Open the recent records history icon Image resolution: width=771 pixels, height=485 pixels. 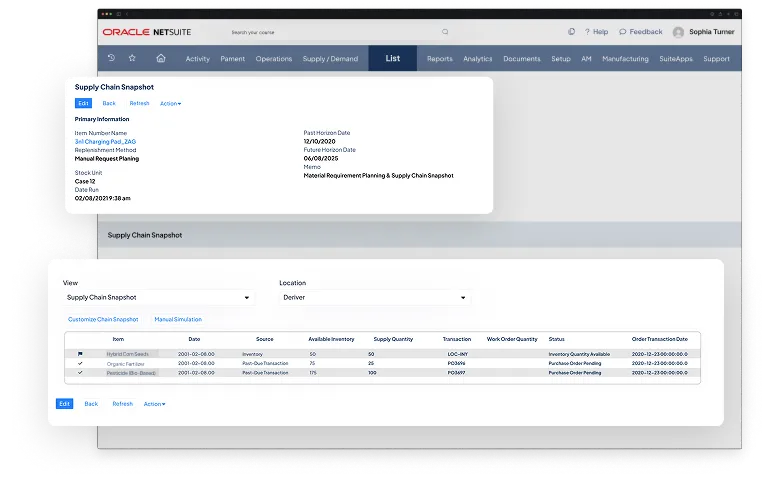[112, 58]
